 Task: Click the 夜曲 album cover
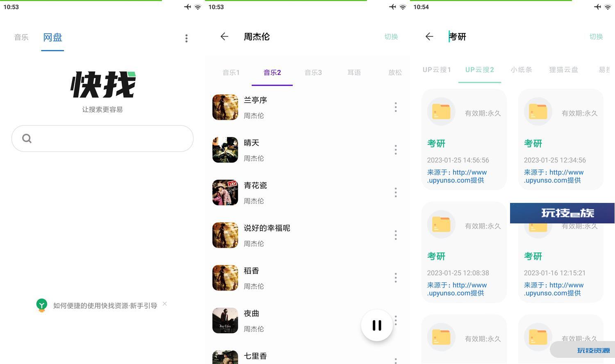[x=225, y=320]
